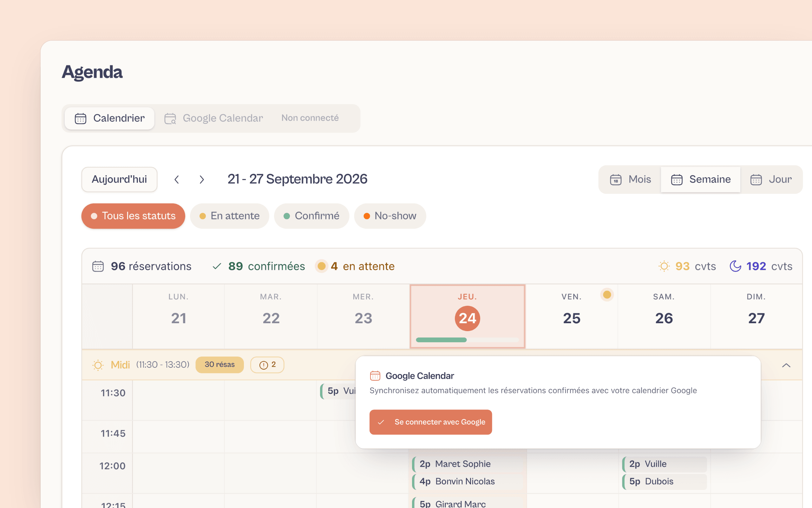This screenshot has width=812, height=508.
Task: Open the 4p Bonvin Nicolas reservation
Action: tap(468, 481)
